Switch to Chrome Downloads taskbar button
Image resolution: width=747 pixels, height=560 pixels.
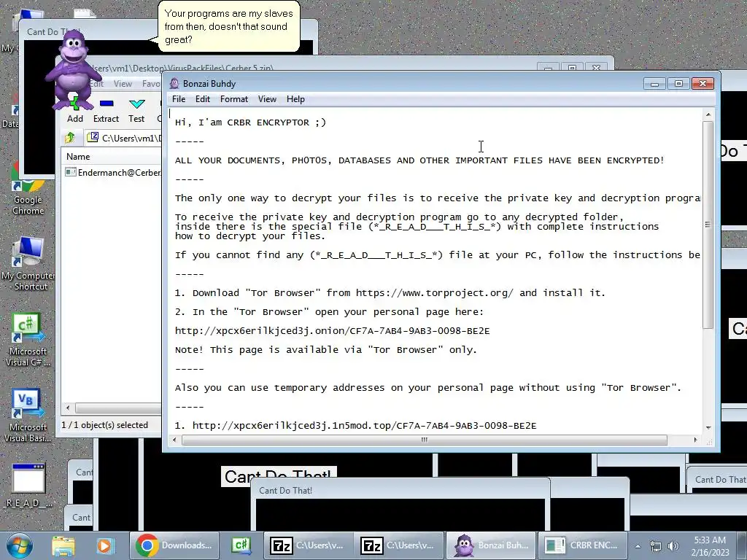174,545
